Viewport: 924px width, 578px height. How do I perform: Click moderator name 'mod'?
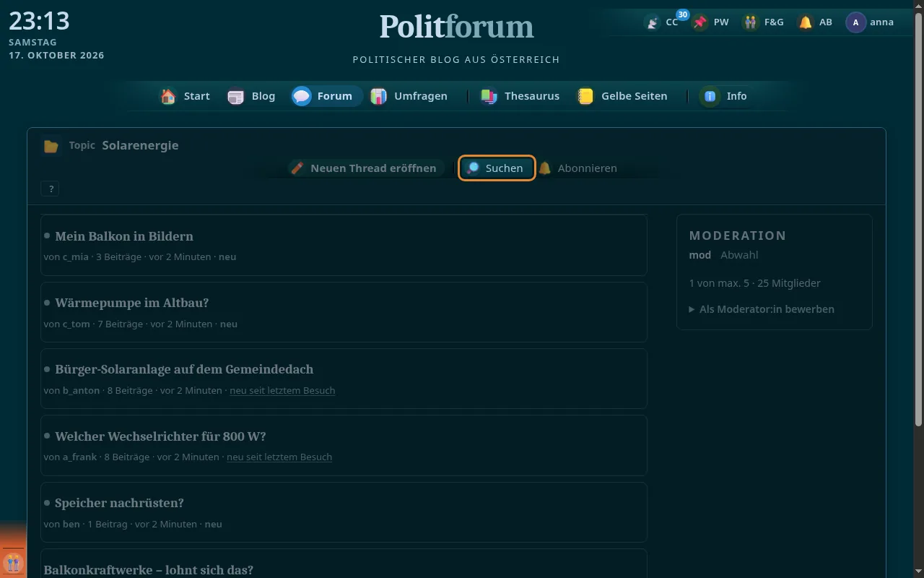click(x=700, y=255)
